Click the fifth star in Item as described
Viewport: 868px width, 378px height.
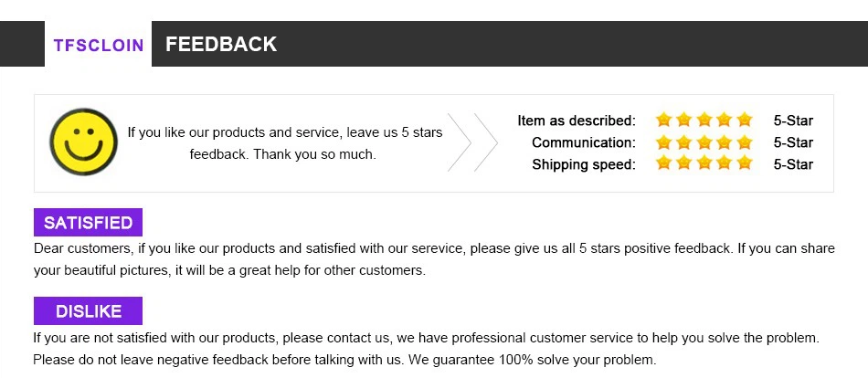(x=745, y=120)
